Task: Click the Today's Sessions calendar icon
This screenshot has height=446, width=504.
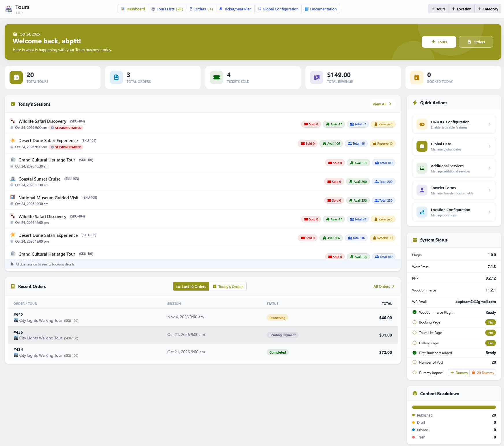Action: [13, 104]
